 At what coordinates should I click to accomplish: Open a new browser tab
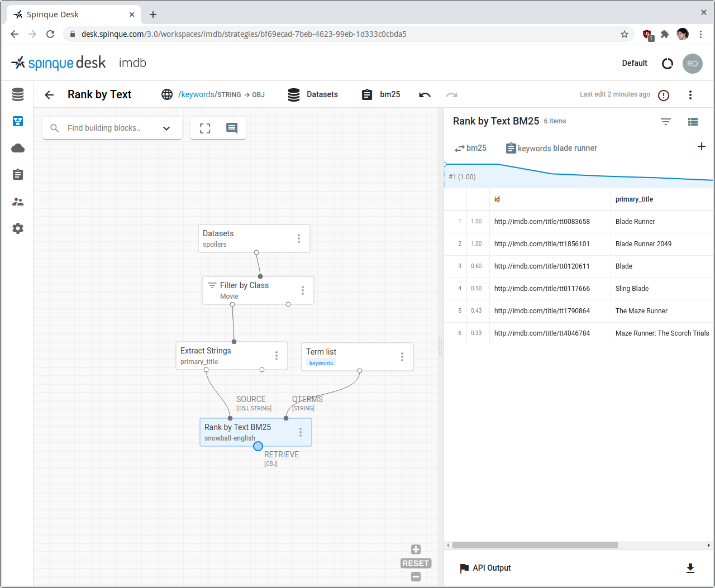(x=153, y=15)
